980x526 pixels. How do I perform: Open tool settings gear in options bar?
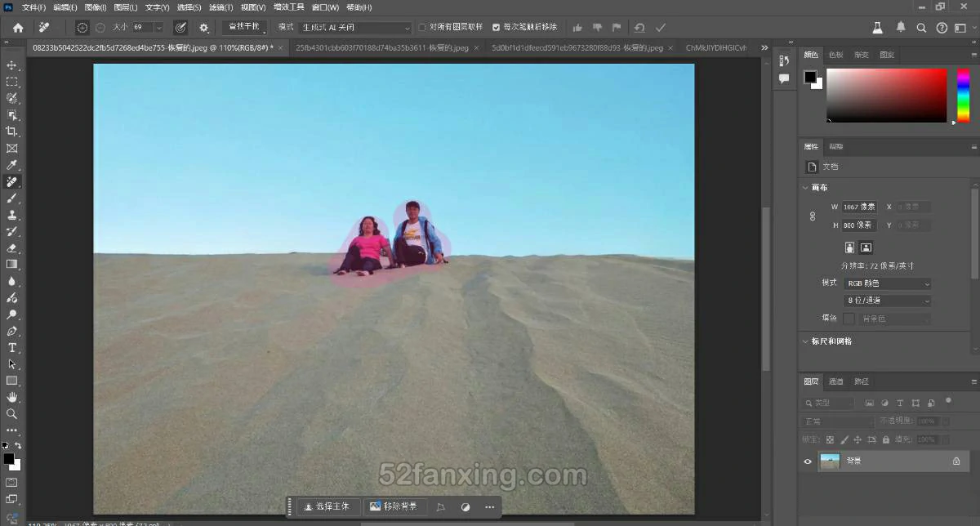[204, 28]
